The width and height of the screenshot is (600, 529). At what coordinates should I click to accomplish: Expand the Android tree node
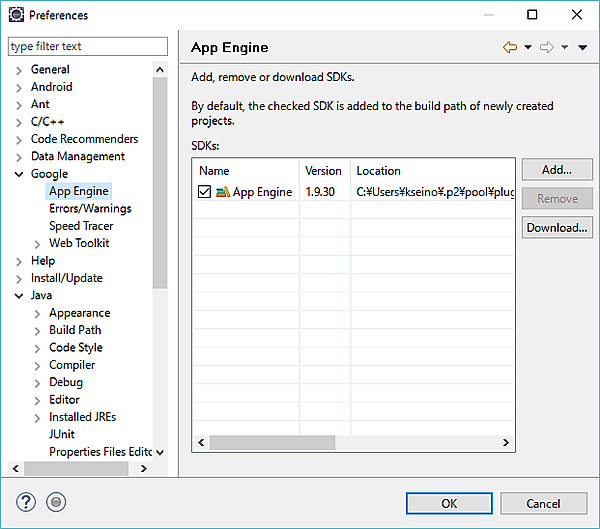[19, 87]
